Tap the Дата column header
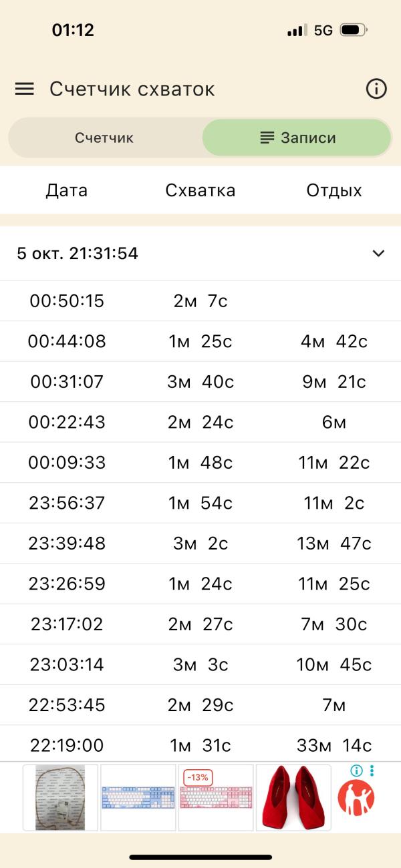401x868 pixels. 67,190
